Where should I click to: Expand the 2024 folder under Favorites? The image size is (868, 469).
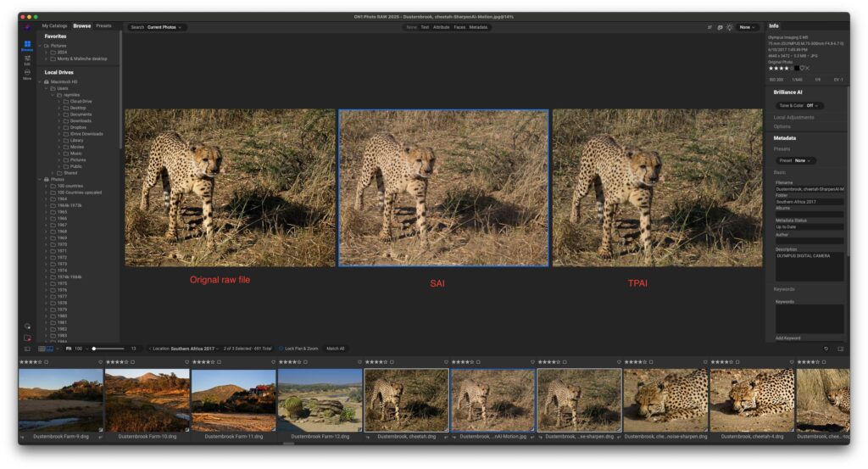47,52
